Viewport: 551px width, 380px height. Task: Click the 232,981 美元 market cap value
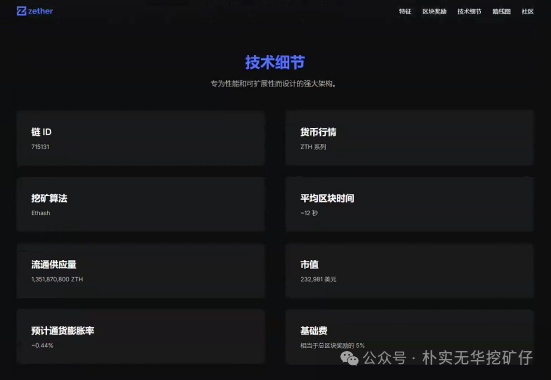pyautogui.click(x=318, y=279)
